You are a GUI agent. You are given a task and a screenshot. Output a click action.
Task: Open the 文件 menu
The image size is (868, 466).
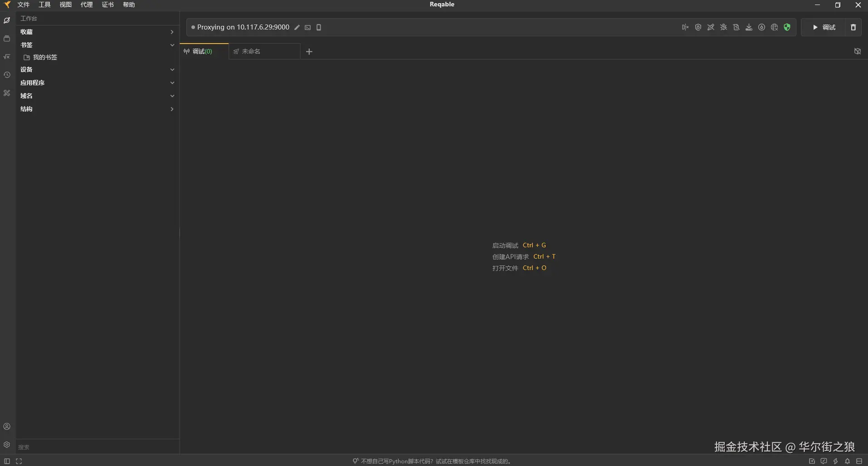click(x=23, y=5)
